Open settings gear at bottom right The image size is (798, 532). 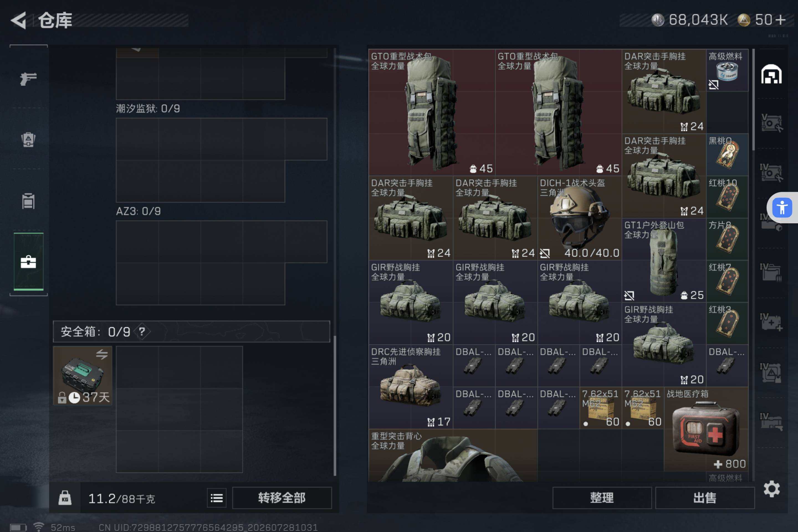point(771,489)
